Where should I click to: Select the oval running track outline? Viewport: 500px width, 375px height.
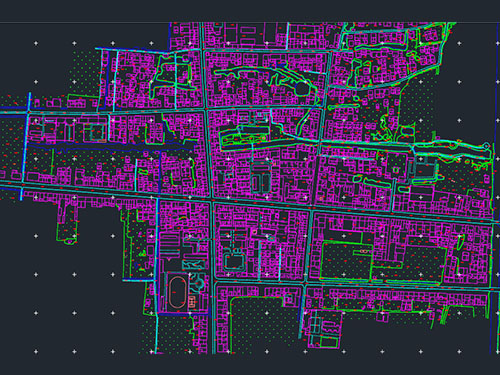(177, 292)
